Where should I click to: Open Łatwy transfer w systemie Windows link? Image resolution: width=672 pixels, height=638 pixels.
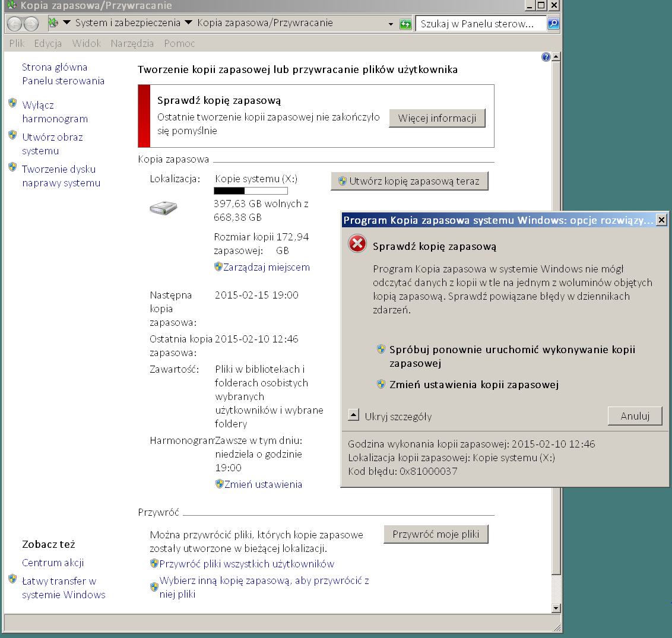64,588
